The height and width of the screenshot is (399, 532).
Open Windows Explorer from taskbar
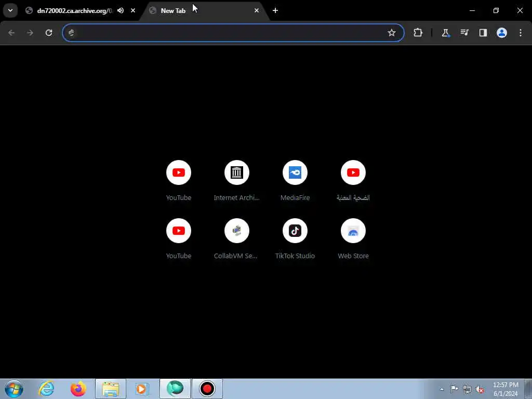pos(111,389)
